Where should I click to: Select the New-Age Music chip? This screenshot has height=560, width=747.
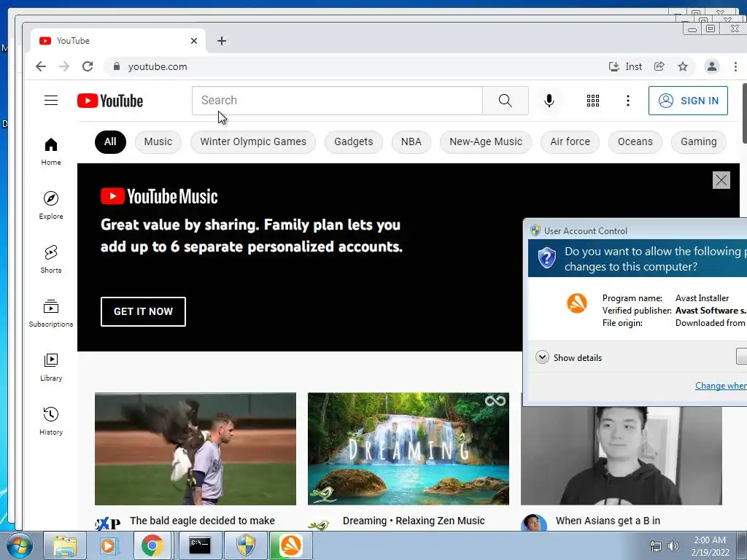pos(486,142)
